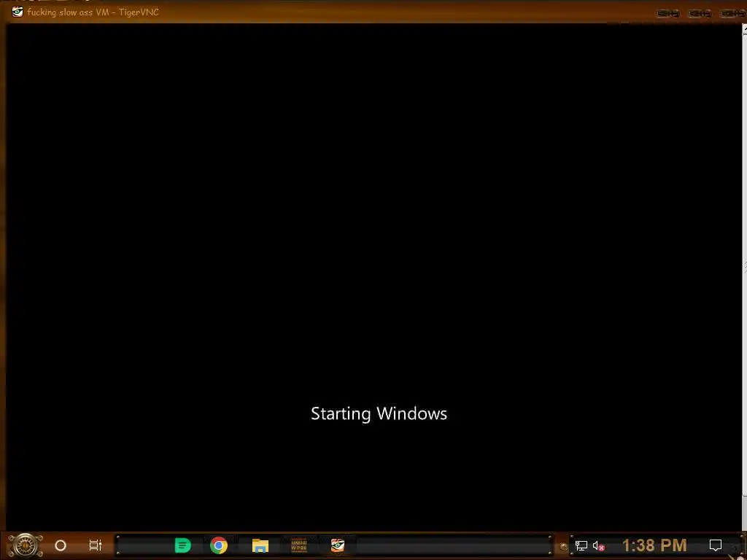The width and height of the screenshot is (747, 560).
Task: Open File Explorer from the taskbar
Action: coord(260,545)
